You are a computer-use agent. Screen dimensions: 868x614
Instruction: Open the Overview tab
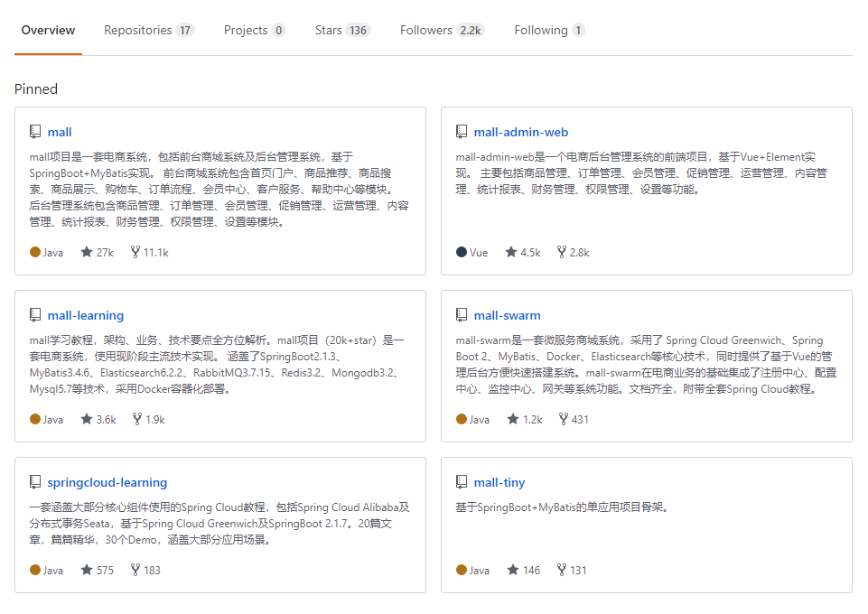pyautogui.click(x=48, y=31)
